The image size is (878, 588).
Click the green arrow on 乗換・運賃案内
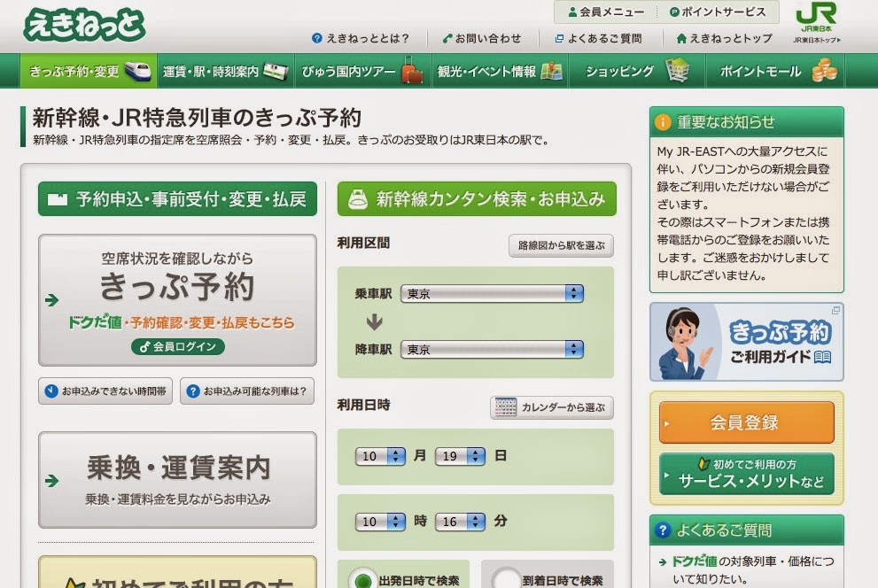pyautogui.click(x=51, y=481)
